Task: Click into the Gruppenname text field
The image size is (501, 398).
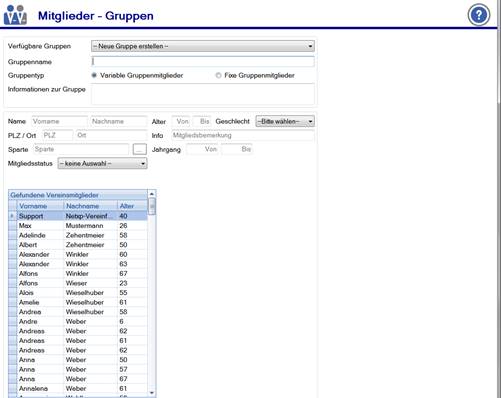Action: coord(203,62)
